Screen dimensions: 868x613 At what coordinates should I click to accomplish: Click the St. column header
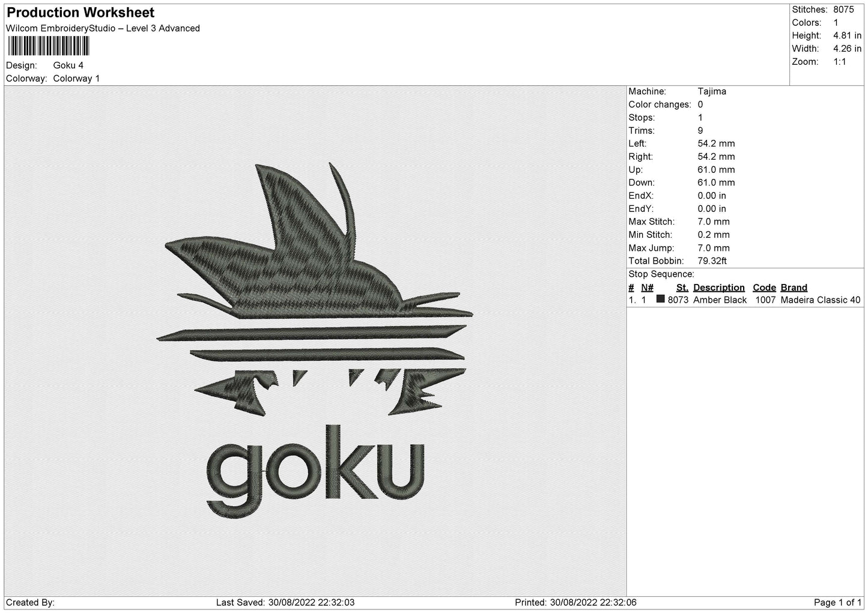click(682, 288)
